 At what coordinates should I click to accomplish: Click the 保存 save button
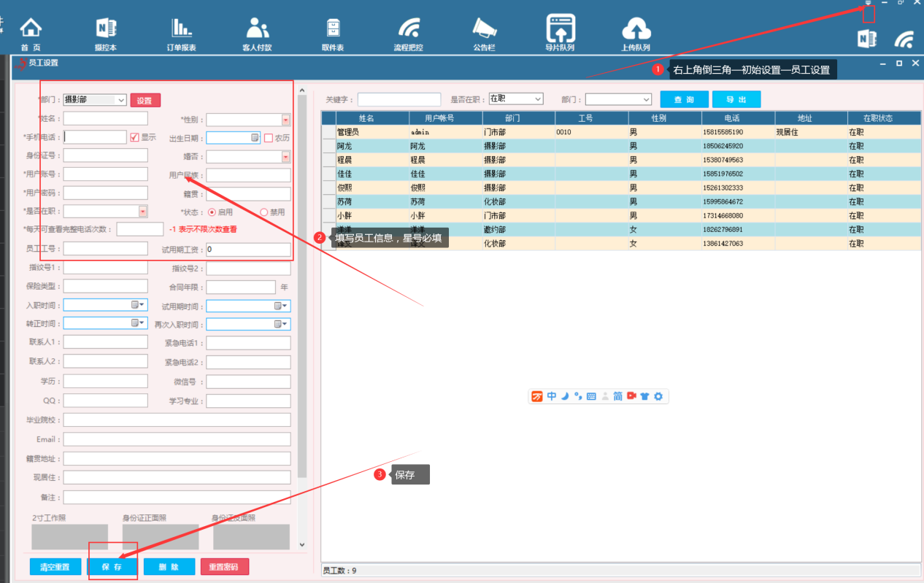112,567
